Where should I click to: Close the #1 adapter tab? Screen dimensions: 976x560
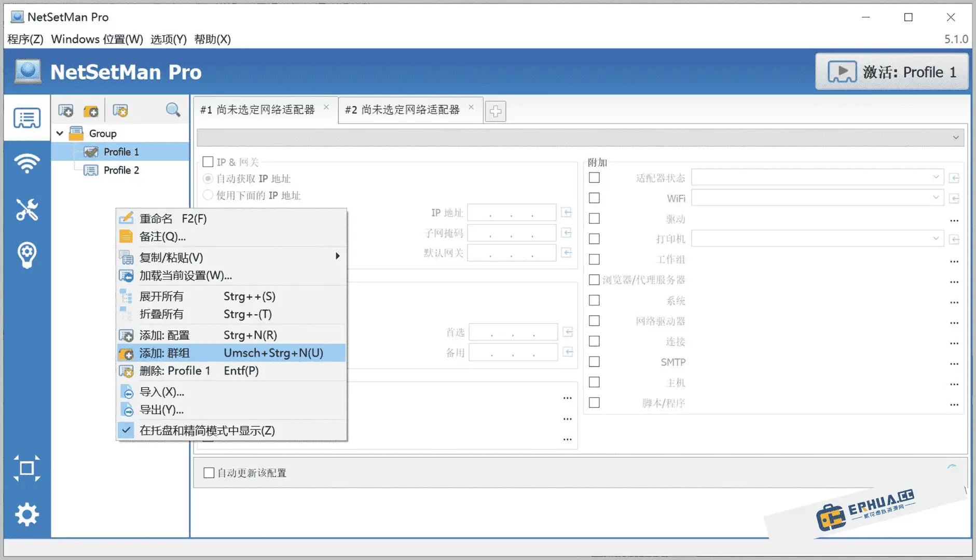326,107
